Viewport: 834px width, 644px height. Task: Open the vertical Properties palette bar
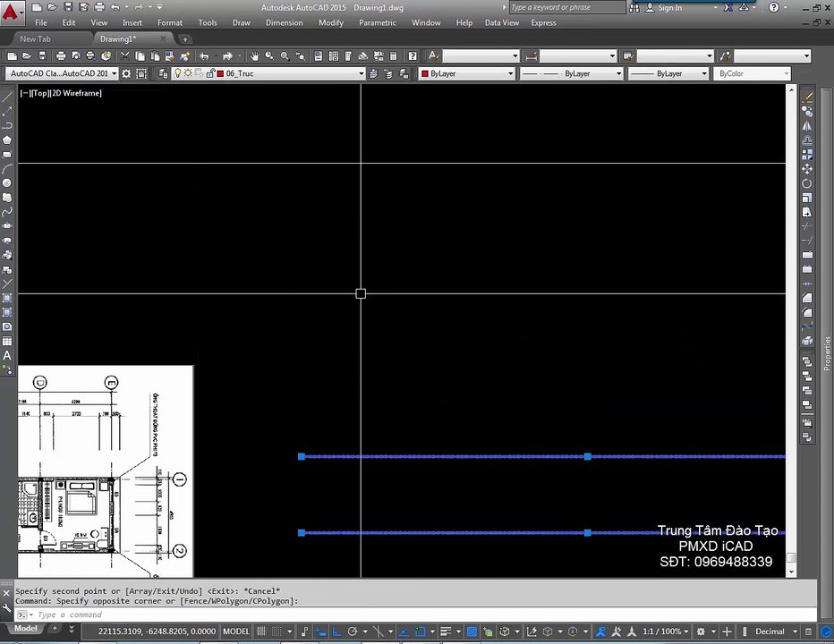[x=827, y=353]
